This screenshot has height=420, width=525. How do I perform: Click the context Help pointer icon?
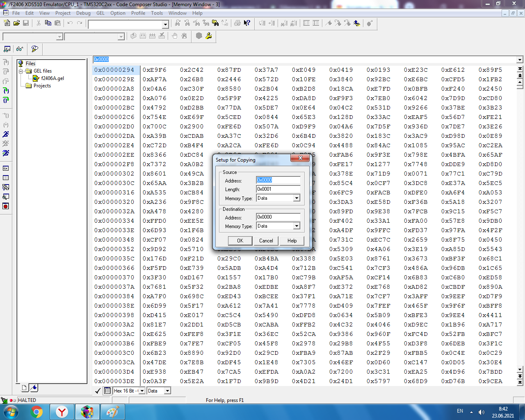[247, 23]
